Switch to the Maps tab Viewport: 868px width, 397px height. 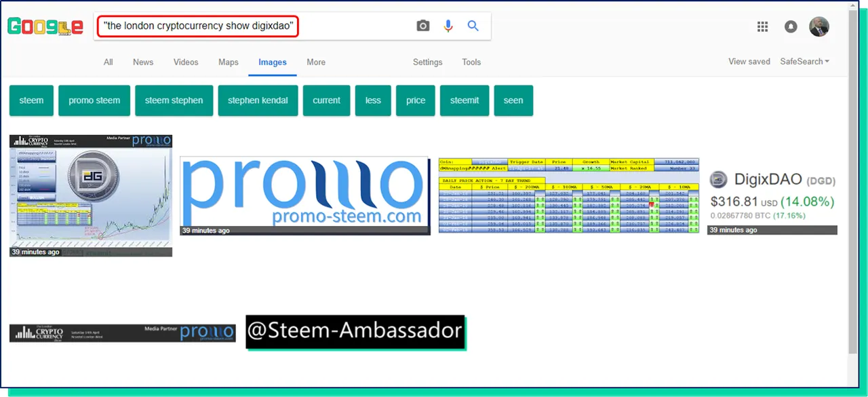pos(229,62)
